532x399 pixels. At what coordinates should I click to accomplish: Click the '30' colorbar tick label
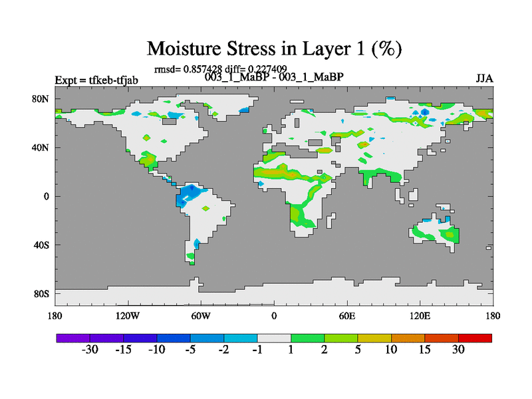click(x=458, y=350)
